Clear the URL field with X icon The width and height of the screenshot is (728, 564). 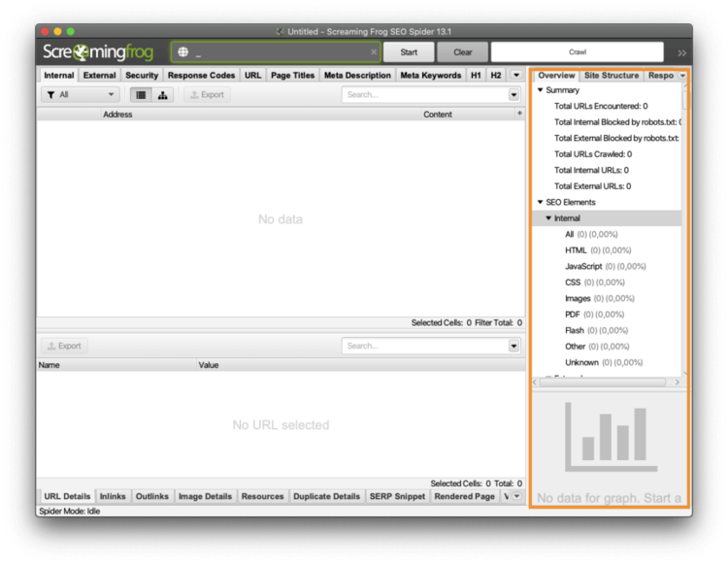pos(374,52)
